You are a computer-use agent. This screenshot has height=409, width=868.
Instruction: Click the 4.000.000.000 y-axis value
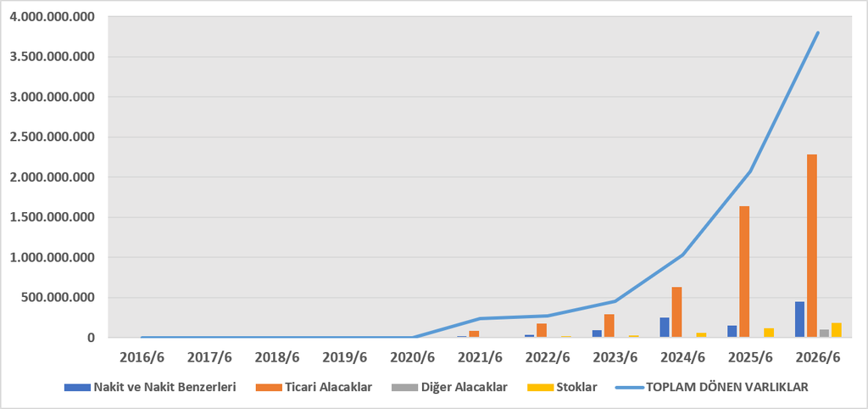tap(52, 17)
